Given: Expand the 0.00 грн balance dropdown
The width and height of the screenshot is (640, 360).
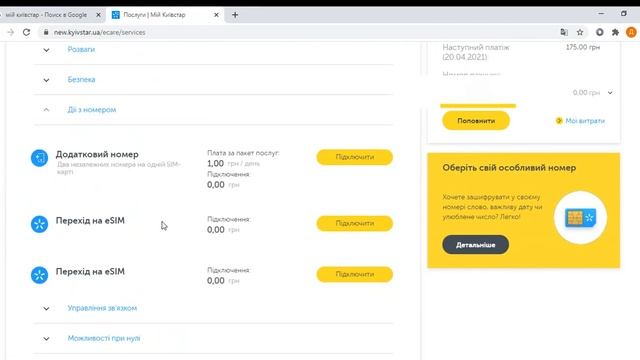Looking at the screenshot, I should point(610,93).
